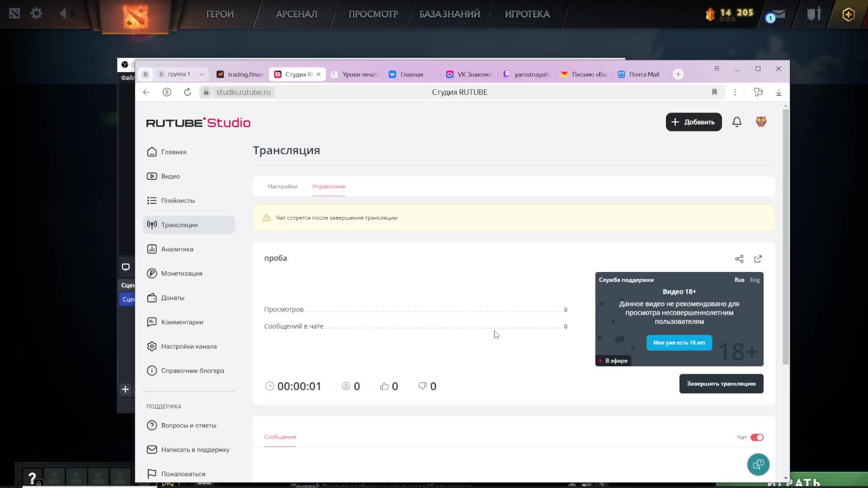Image resolution: width=868 pixels, height=488 pixels.
Task: Click the browser bookmark icon
Action: [x=714, y=92]
